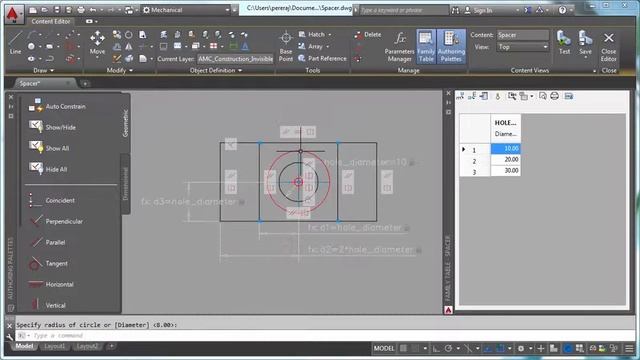Click the Hatch tool
This screenshot has height=360, width=640.
[x=312, y=35]
